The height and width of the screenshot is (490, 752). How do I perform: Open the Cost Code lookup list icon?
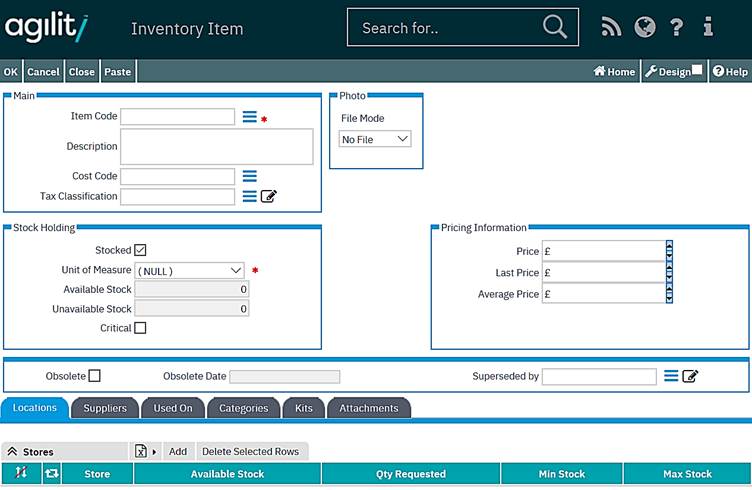point(249,176)
